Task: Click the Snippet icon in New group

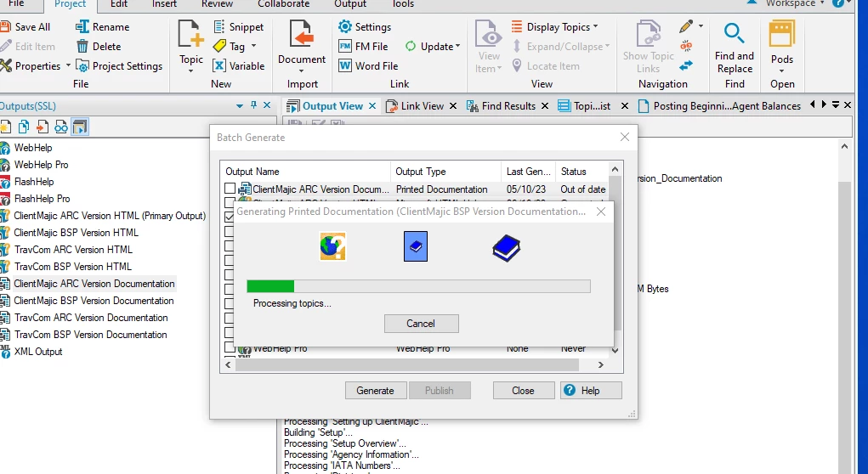Action: [219, 26]
